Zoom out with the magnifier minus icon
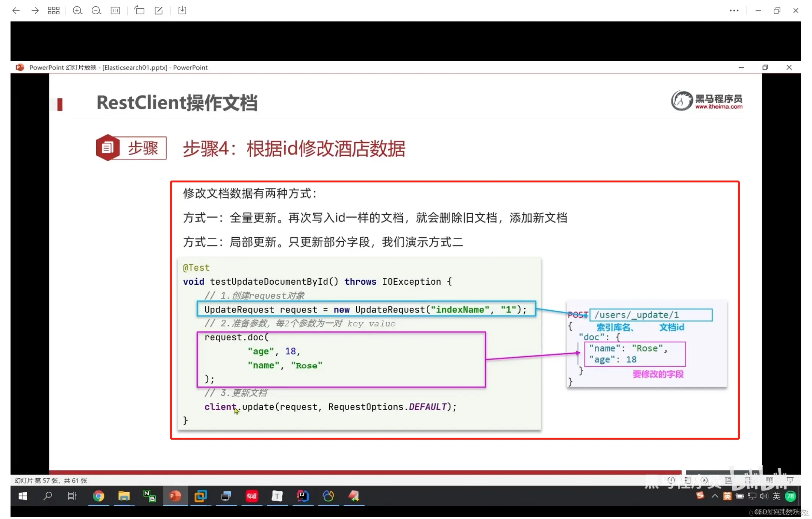 96,11
